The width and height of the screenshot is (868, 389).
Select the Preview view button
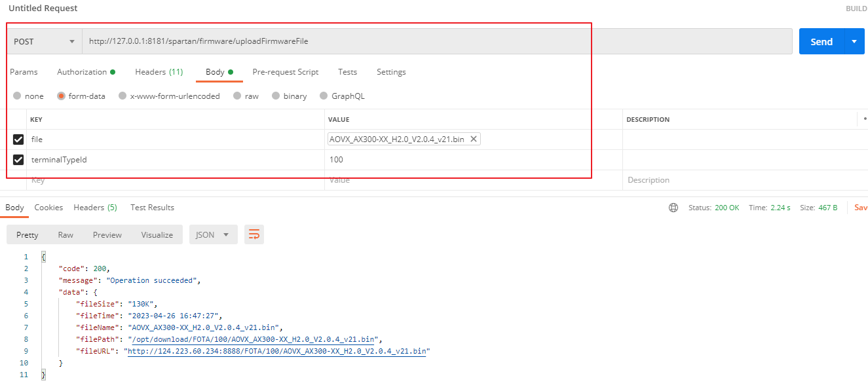(107, 234)
